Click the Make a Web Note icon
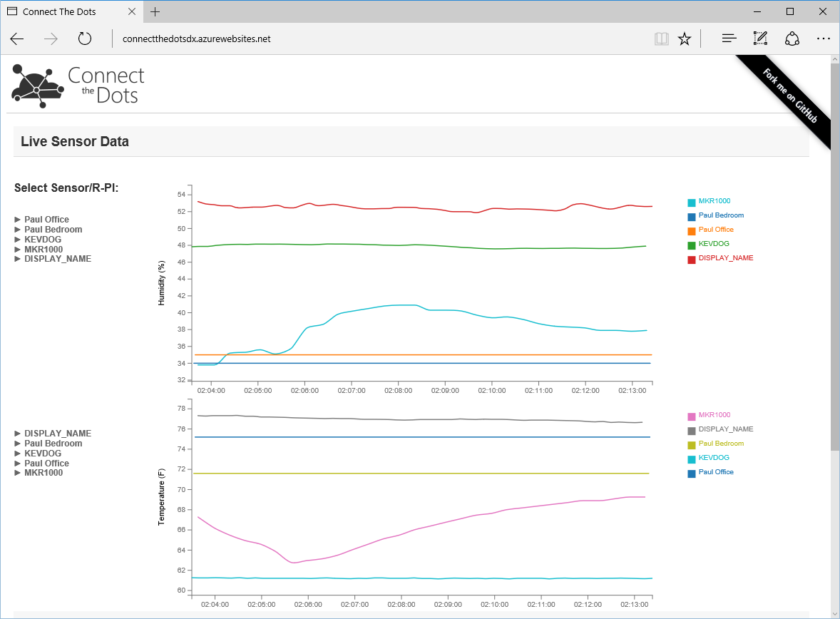 (x=760, y=39)
